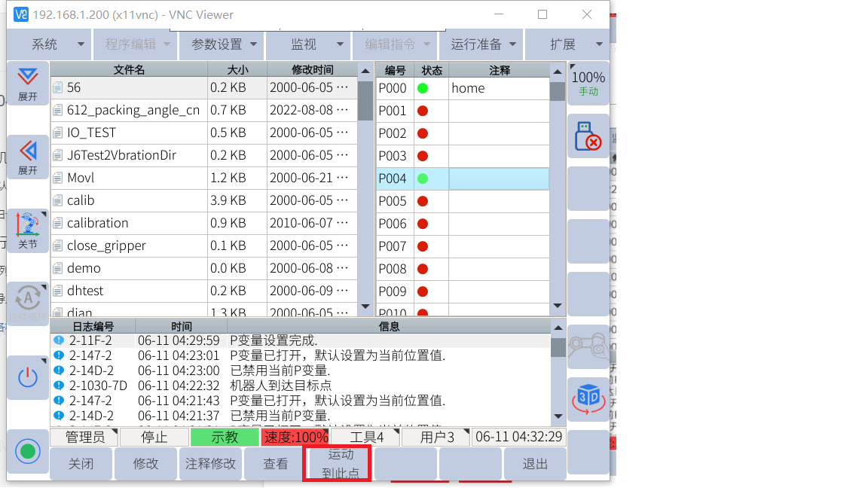Screen dimensions: 868x488
Task: Click the leftward 展开 expand icon
Action: (x=28, y=157)
